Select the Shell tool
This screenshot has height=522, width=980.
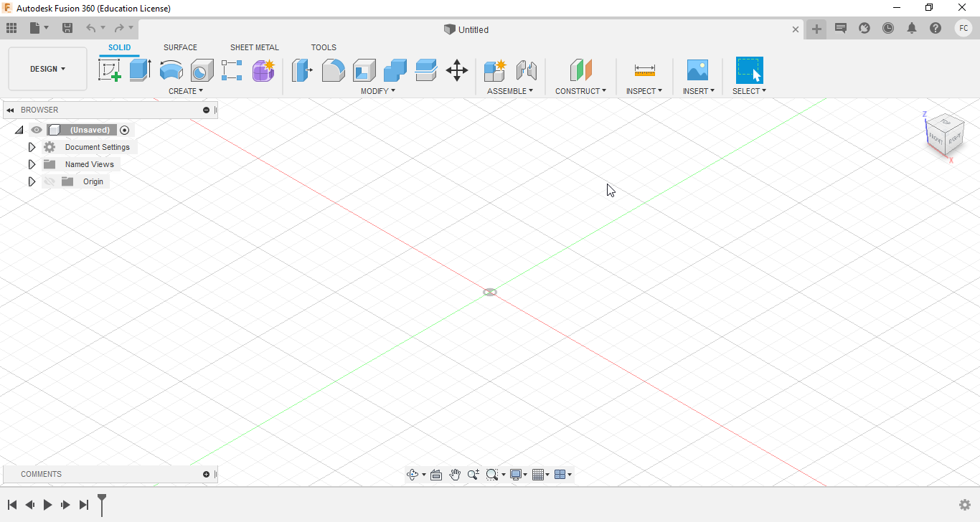[x=364, y=70]
